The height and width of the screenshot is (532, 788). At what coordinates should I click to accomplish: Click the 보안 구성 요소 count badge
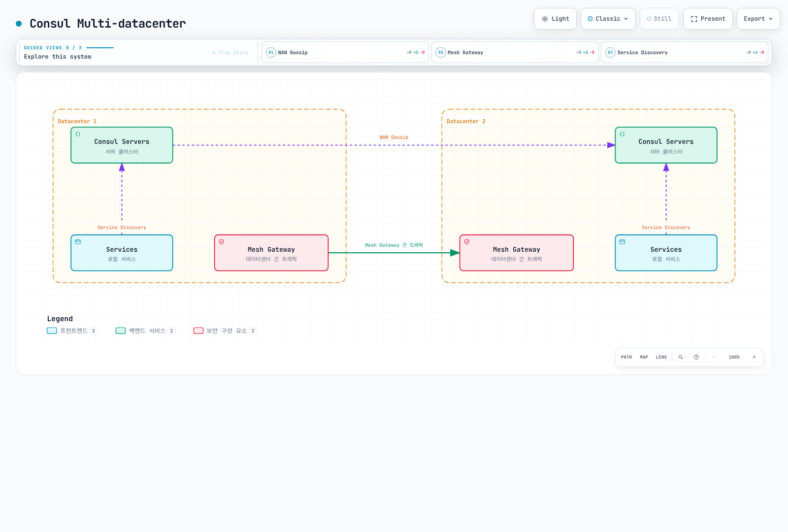(253, 331)
